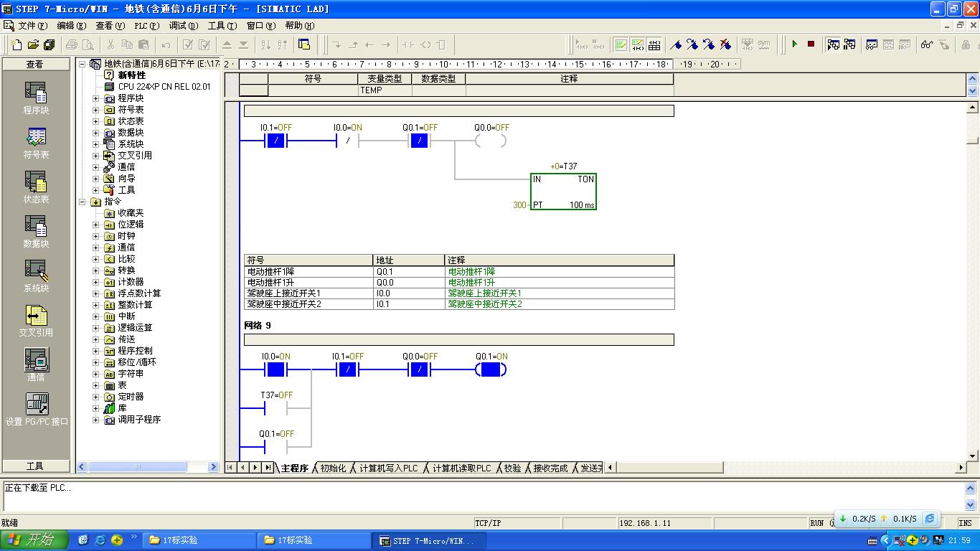Expand the 位逻辑 instruction folder
The image size is (980, 551).
[96, 225]
